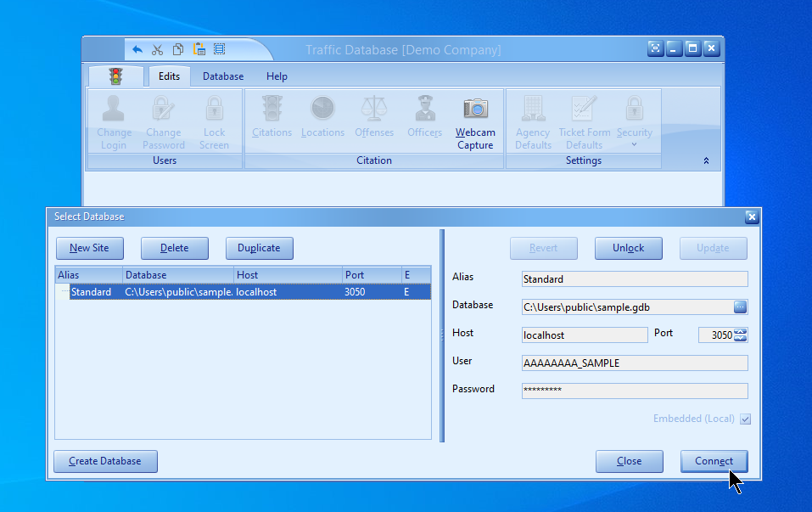
Task: Click the undo arrow in quick access toolbar
Action: 137,50
